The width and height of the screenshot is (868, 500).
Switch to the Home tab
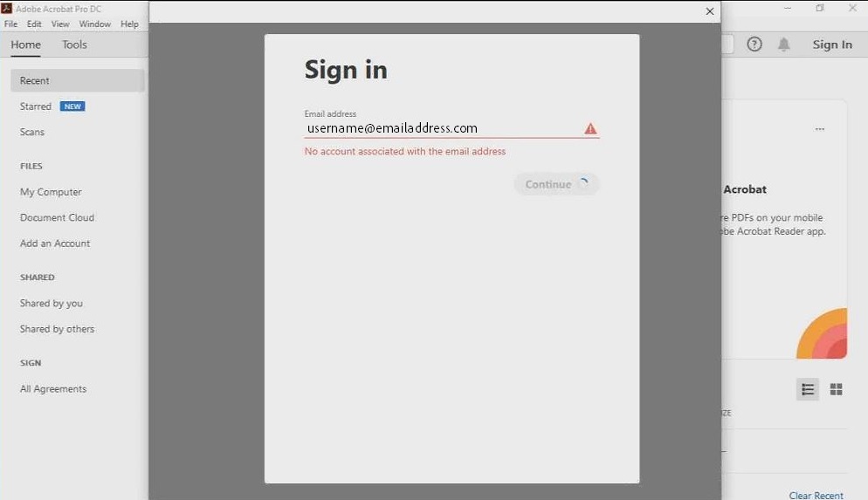(25, 45)
